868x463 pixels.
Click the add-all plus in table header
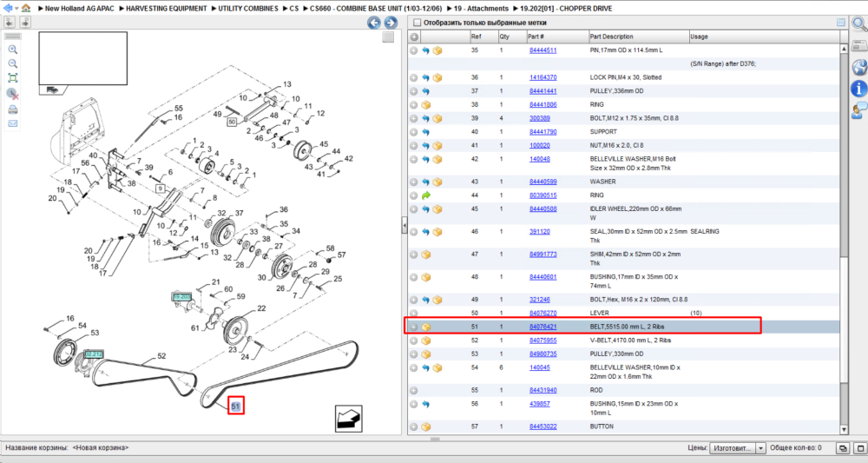coord(413,36)
